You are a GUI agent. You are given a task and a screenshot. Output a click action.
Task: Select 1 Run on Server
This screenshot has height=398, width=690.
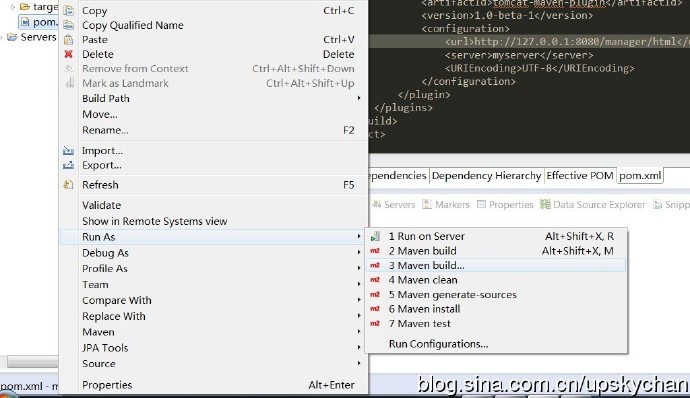(496, 236)
